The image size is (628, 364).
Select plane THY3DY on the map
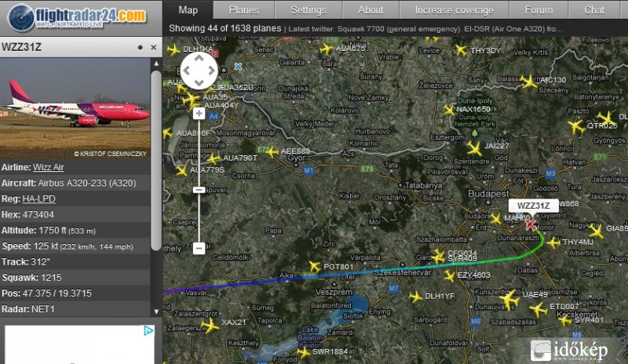point(462,50)
